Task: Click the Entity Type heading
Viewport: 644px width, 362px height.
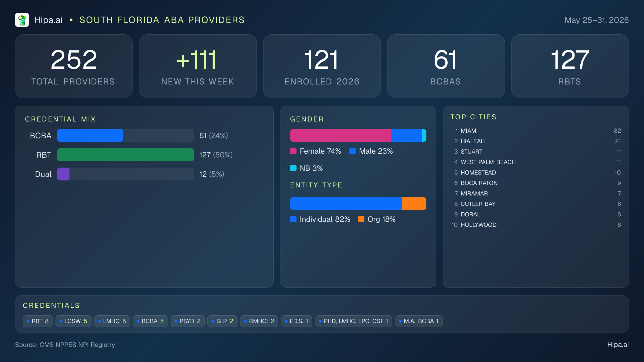Action: click(316, 185)
